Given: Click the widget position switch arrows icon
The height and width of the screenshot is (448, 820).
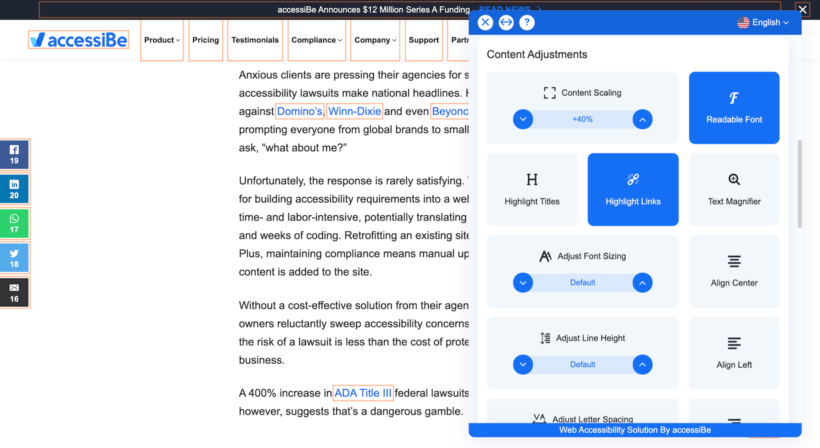Looking at the screenshot, I should tap(506, 22).
